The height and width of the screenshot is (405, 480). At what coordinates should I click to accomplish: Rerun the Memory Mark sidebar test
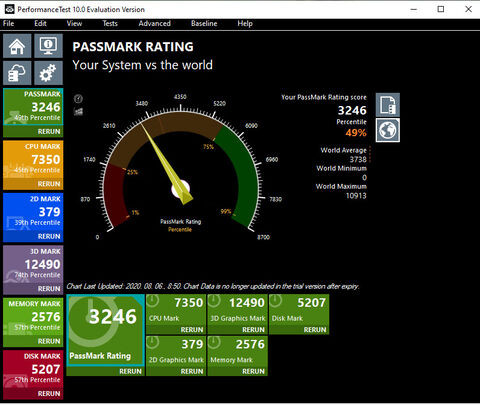pos(49,341)
